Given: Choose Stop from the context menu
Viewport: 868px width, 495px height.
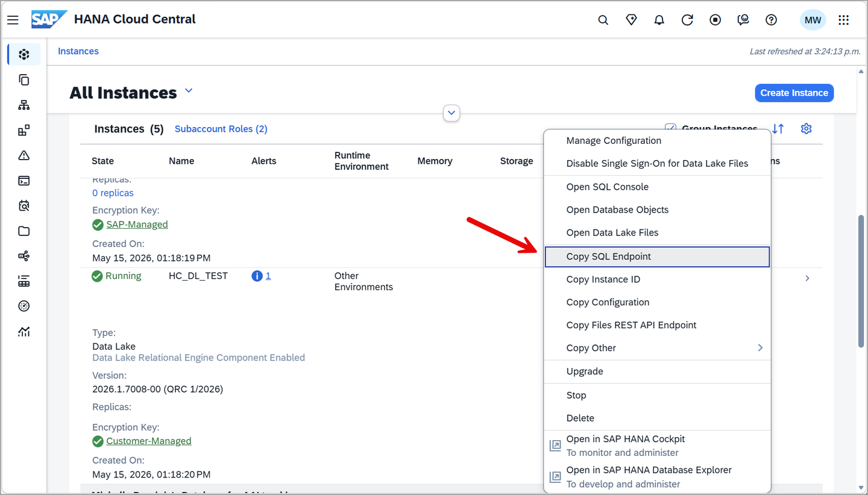Looking at the screenshot, I should [x=657, y=395].
